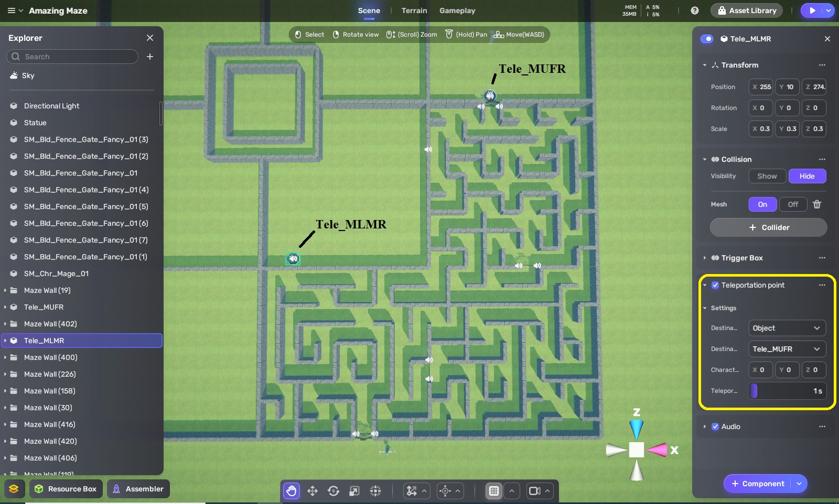
Task: Activate the Hand pan tool
Action: [x=292, y=491]
